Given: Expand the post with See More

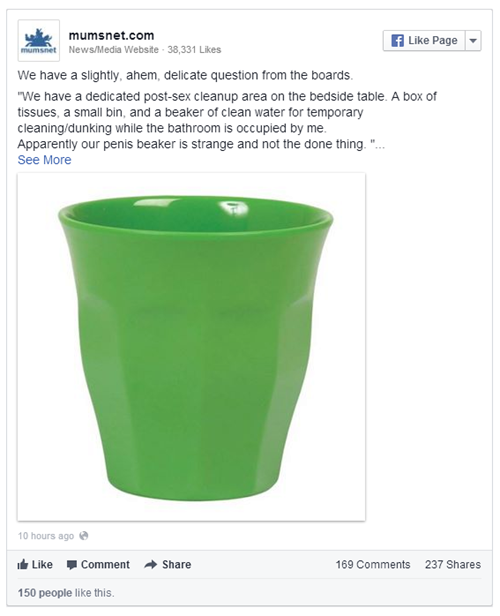Looking at the screenshot, I should click(x=44, y=160).
